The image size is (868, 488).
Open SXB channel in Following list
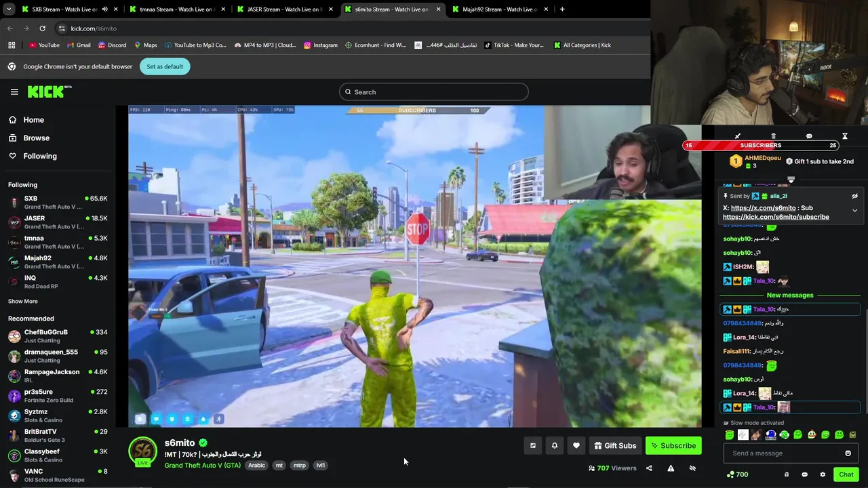[58, 203]
